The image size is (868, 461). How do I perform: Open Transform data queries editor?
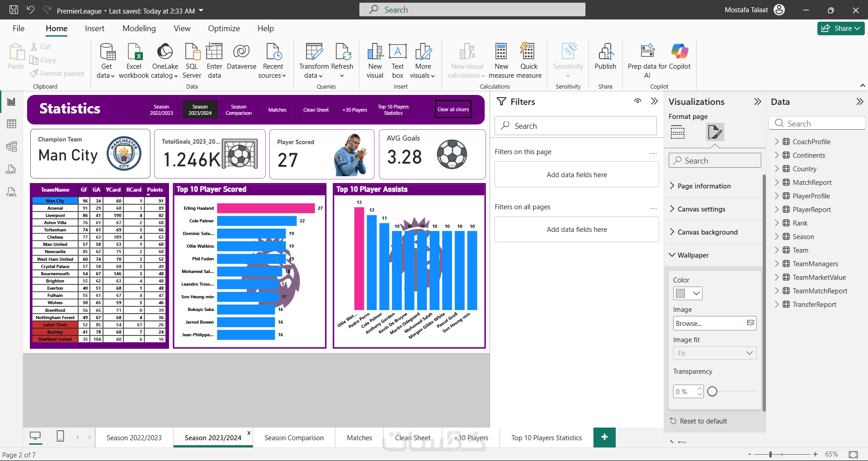[x=314, y=61]
